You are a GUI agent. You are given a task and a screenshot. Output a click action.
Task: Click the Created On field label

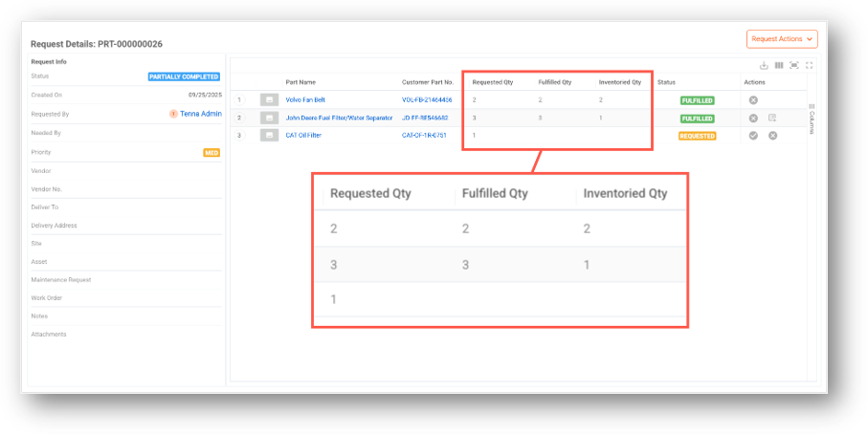[x=47, y=95]
